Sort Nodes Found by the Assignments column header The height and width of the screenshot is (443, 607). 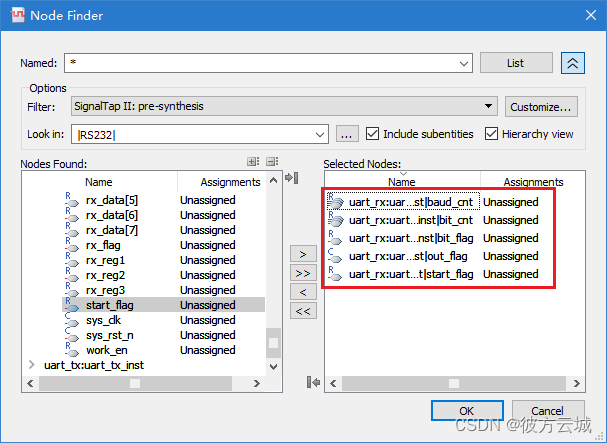(x=230, y=182)
